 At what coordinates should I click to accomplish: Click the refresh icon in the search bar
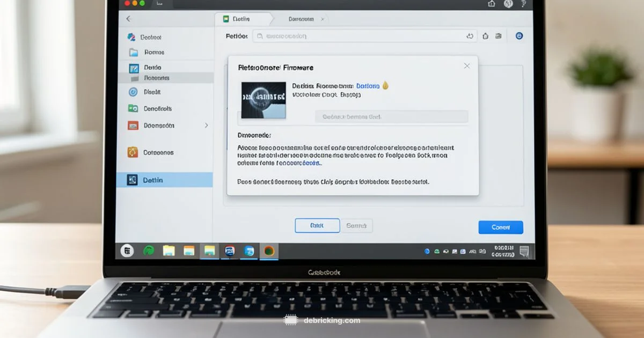[x=470, y=36]
